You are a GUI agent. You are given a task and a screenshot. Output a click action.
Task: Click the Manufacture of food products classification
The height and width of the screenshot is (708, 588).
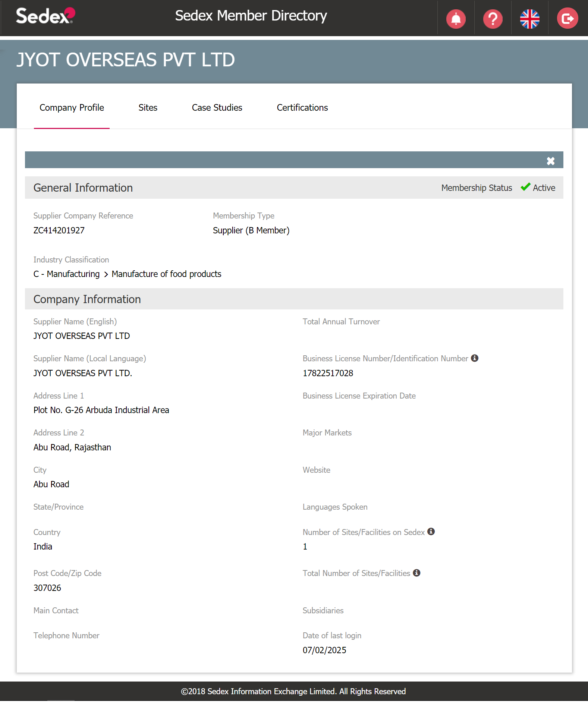coord(166,274)
